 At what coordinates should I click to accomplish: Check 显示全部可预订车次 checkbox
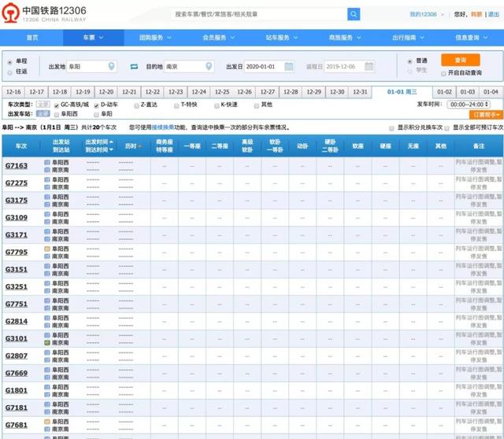coord(447,128)
